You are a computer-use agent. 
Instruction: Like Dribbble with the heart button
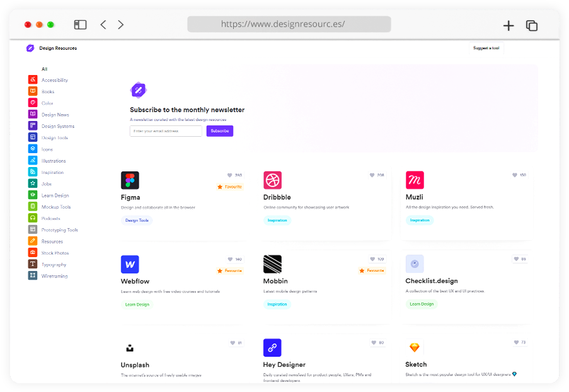pos(377,175)
